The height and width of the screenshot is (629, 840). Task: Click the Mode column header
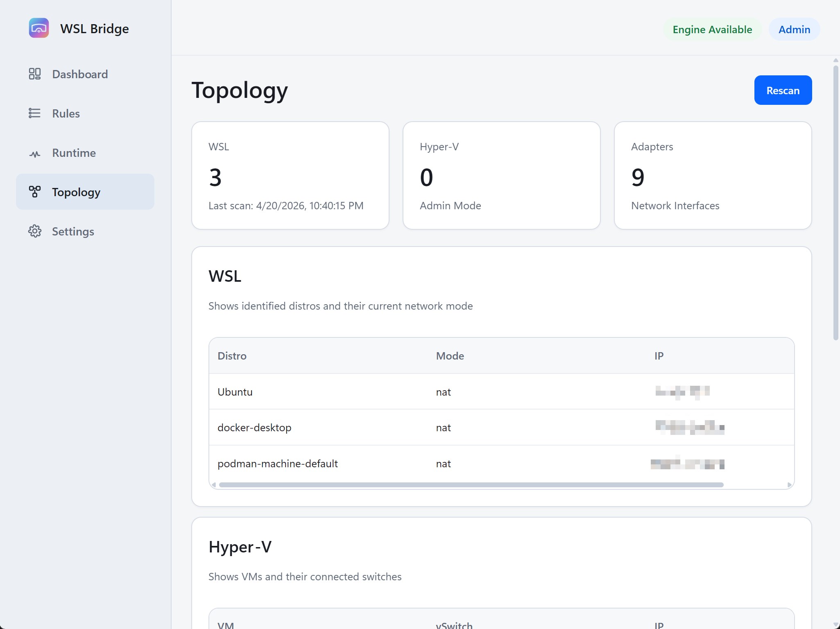pos(450,356)
